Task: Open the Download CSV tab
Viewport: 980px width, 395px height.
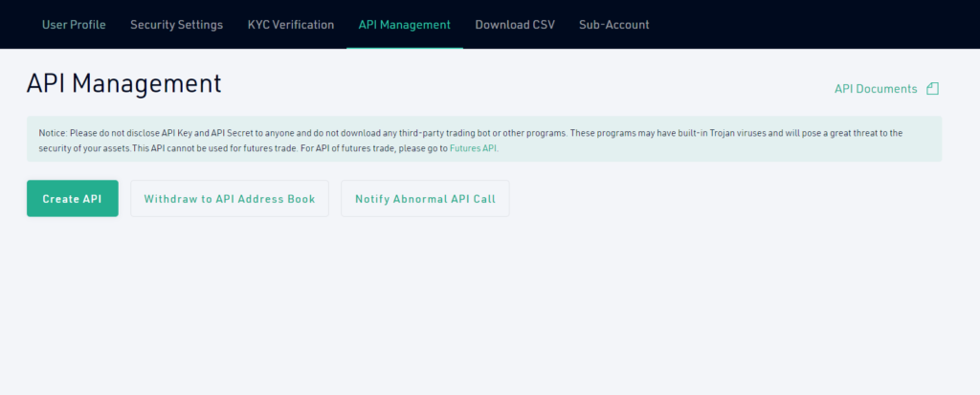Action: (x=515, y=25)
